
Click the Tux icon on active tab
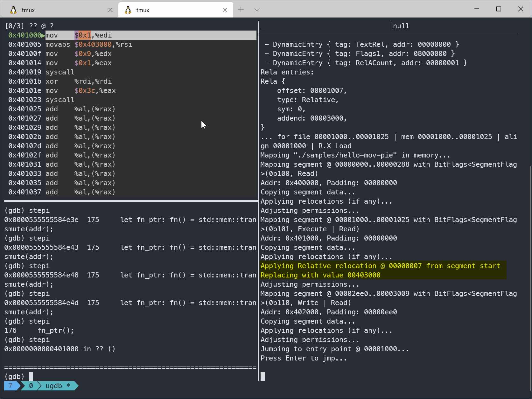point(128,10)
